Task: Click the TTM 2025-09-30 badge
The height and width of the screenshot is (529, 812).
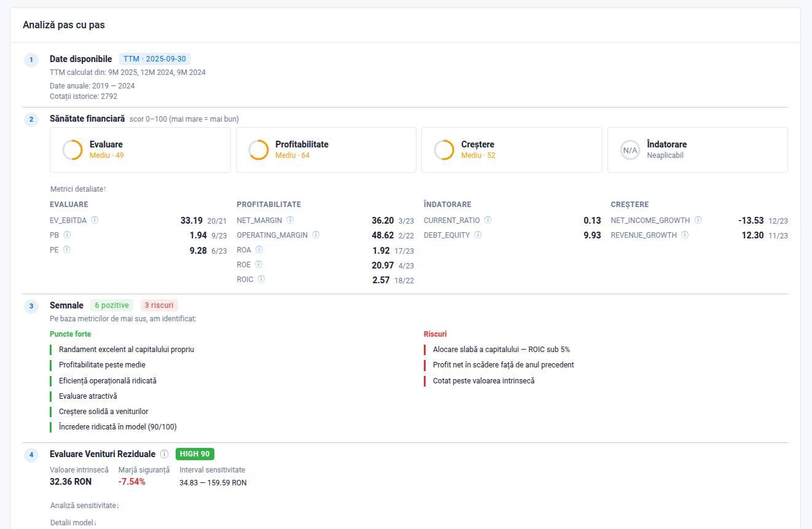Action: click(155, 59)
